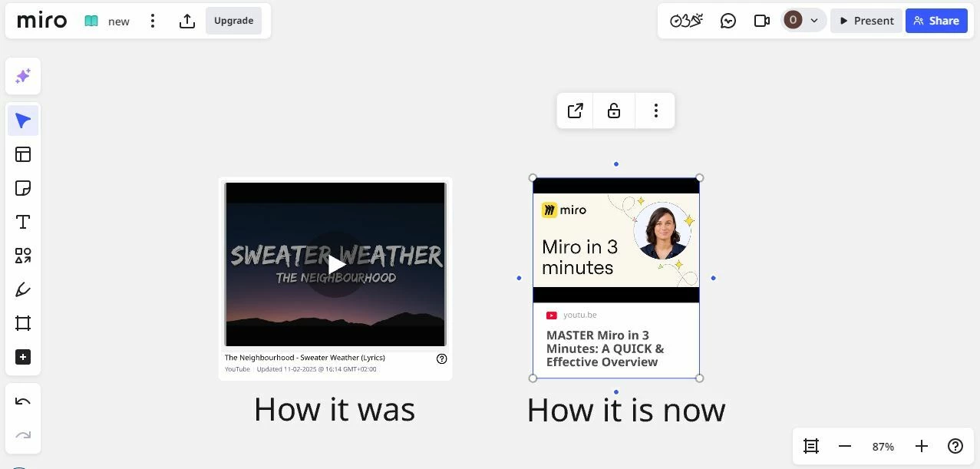
Task: Select the 'How it is now' text
Action: point(626,409)
